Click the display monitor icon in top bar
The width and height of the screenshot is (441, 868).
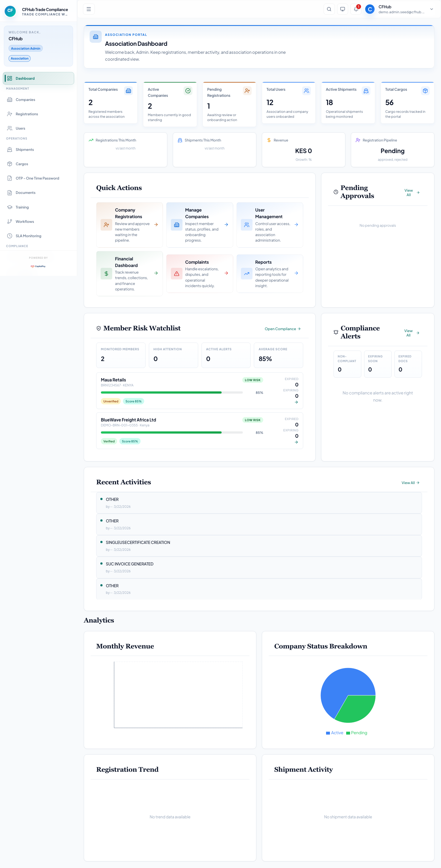[x=342, y=9]
